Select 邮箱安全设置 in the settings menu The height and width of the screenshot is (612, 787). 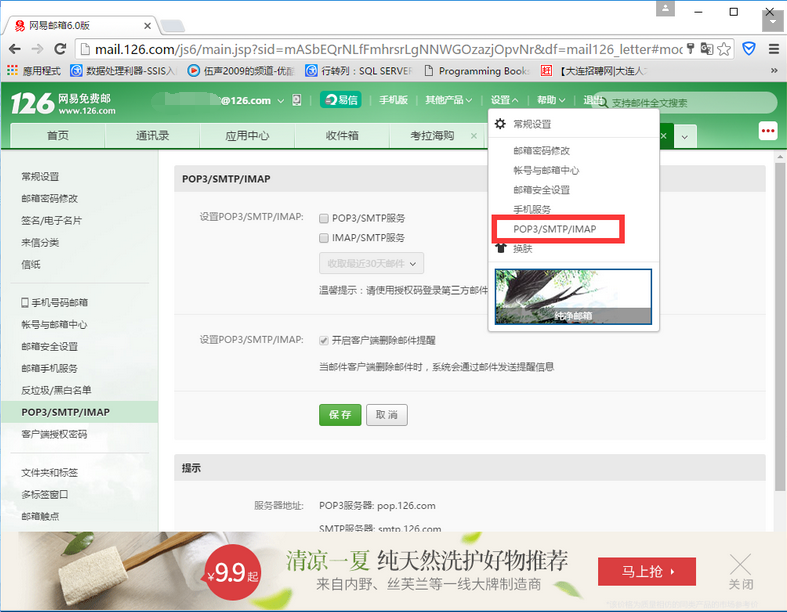(x=541, y=190)
